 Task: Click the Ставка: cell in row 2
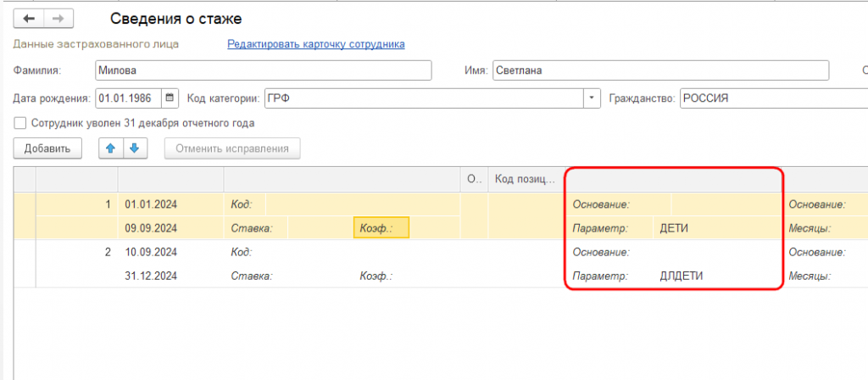point(251,276)
